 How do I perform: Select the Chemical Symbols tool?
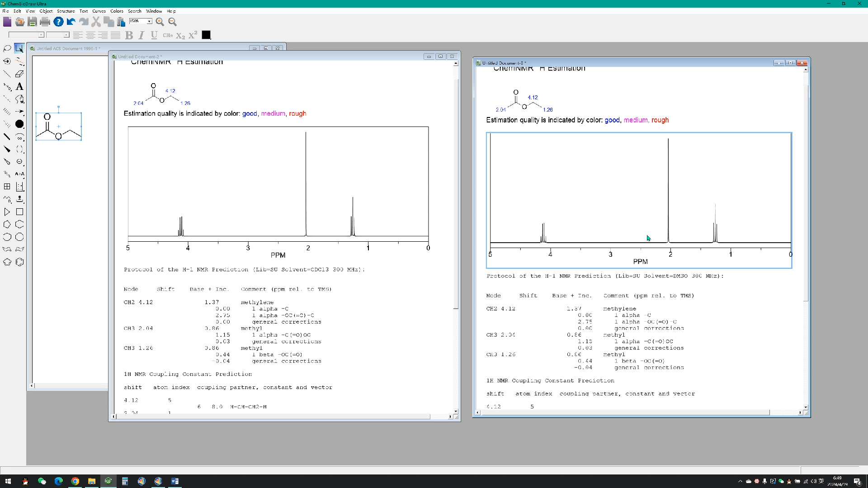click(x=19, y=162)
